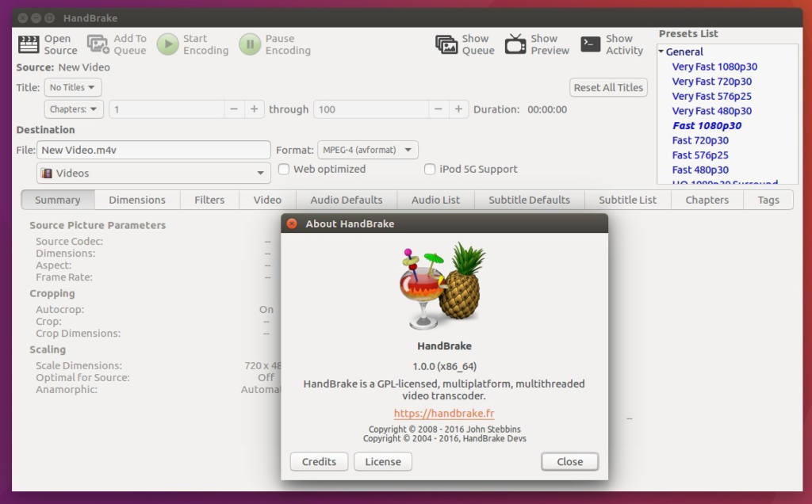Open the Show Activity log icon
Image resolution: width=812 pixels, height=504 pixels.
[590, 45]
